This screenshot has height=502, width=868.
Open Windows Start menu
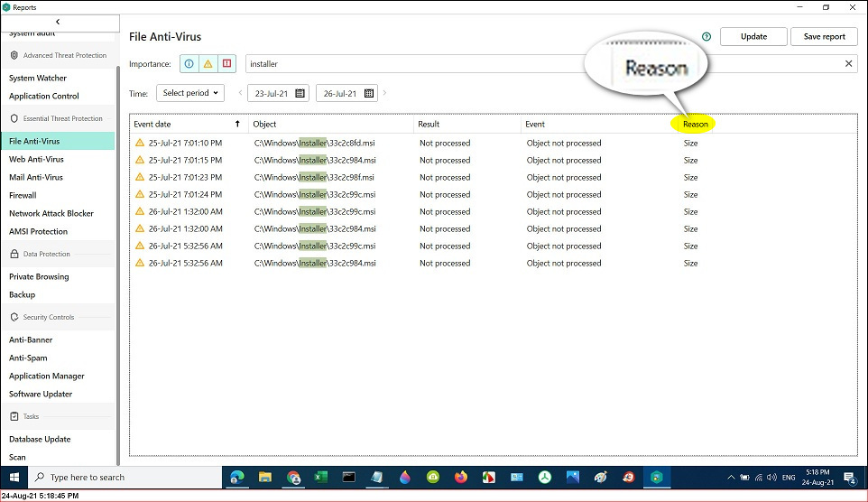pyautogui.click(x=14, y=477)
